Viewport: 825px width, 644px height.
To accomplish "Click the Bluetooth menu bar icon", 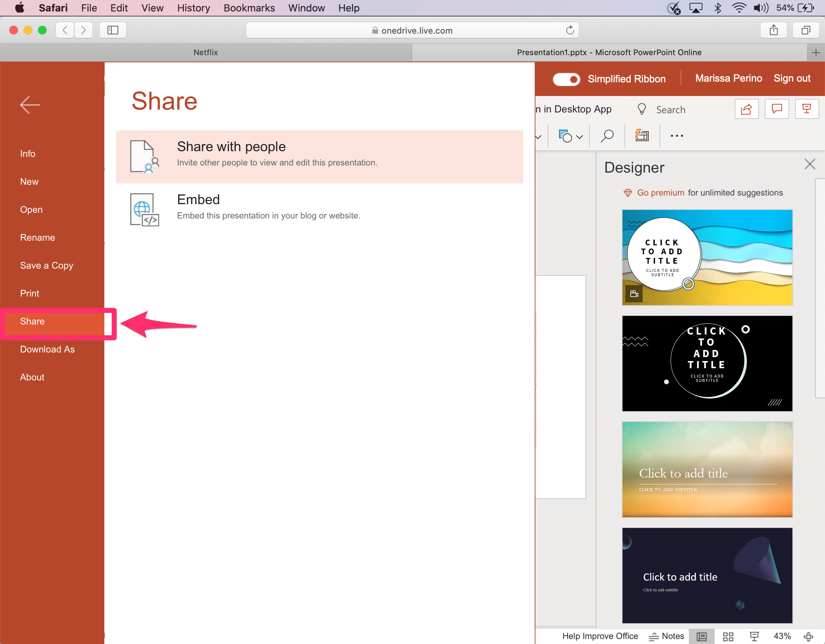I will tap(718, 8).
